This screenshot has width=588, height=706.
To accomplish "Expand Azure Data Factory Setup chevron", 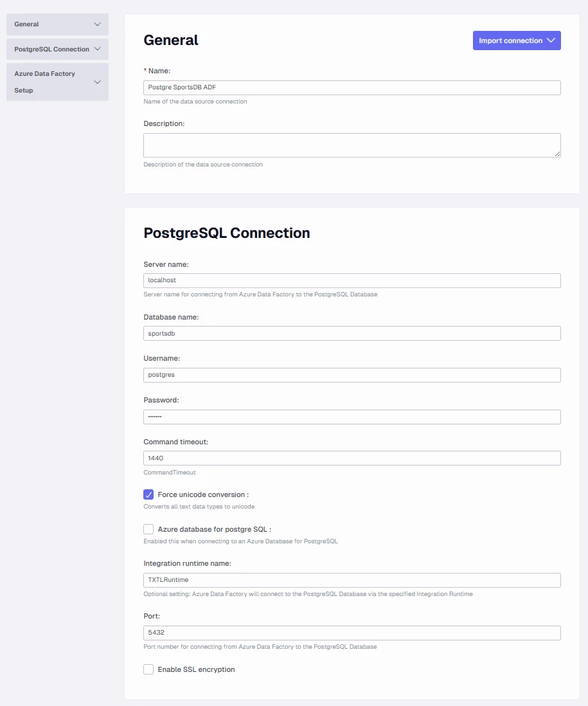I will [x=97, y=82].
